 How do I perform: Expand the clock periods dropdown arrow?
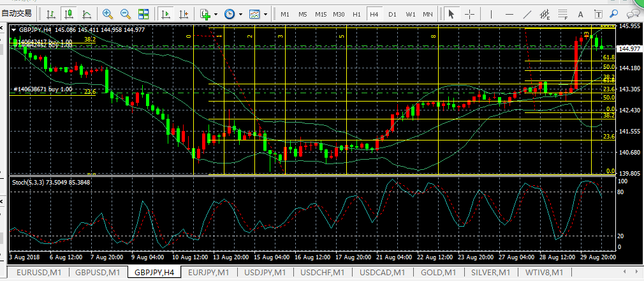tap(240, 15)
